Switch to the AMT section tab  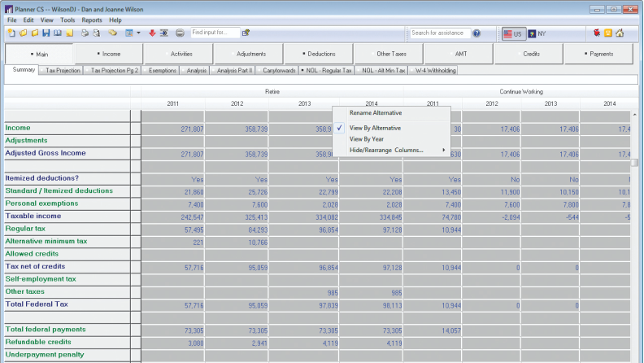(x=459, y=54)
